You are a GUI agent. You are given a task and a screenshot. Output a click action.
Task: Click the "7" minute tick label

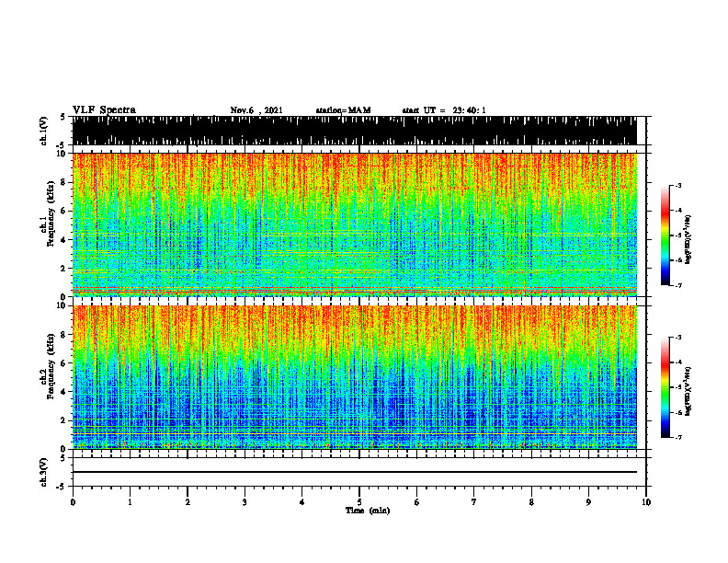tap(474, 502)
